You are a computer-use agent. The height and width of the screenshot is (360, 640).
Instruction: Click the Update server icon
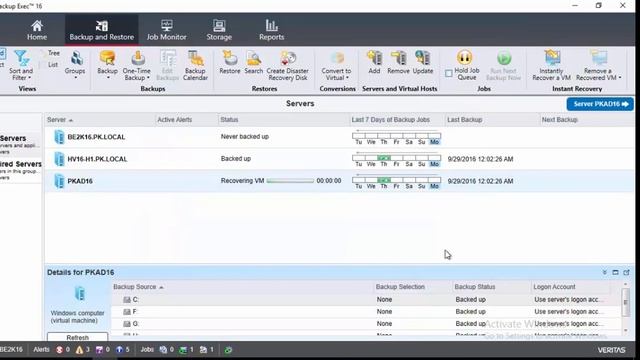click(423, 62)
